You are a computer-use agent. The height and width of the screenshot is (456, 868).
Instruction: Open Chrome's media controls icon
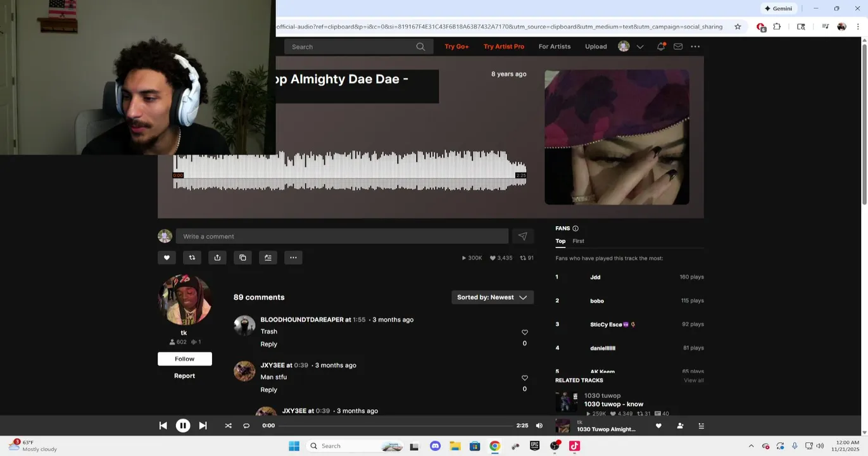[x=825, y=27]
